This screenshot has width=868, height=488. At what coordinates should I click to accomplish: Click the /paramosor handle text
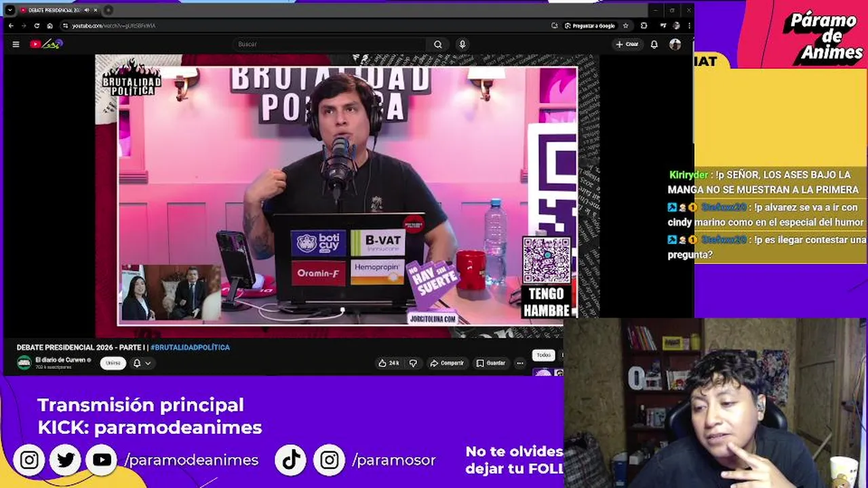click(394, 460)
